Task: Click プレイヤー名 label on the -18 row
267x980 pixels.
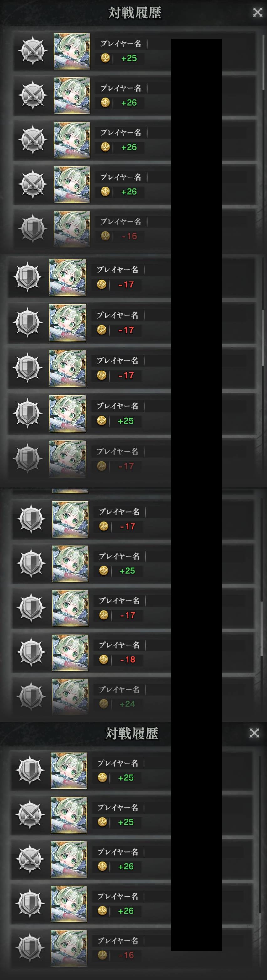Action: click(119, 645)
